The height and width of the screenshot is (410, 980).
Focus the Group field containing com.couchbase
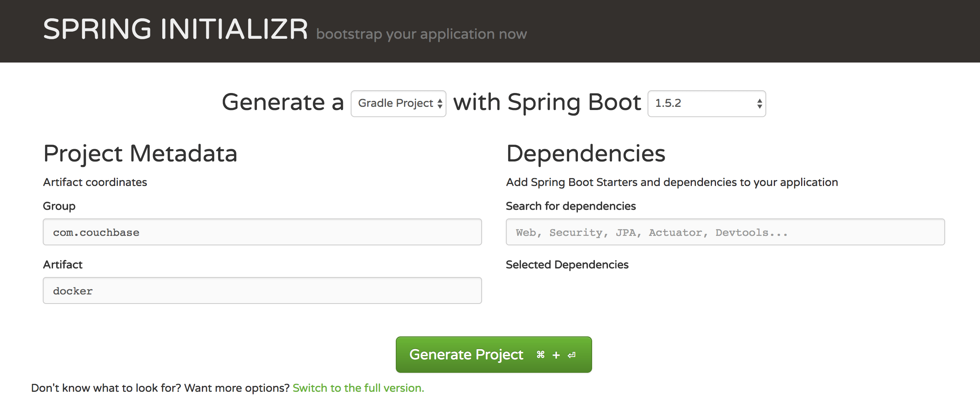[262, 232]
